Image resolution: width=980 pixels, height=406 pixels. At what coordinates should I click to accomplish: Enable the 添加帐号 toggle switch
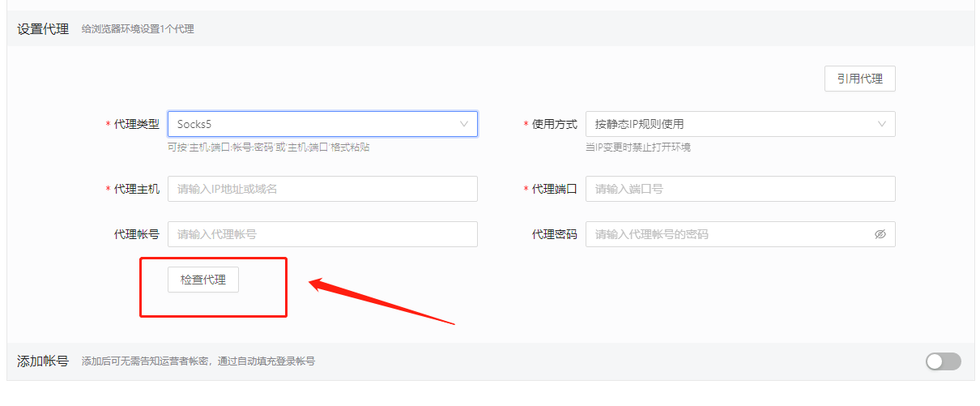pyautogui.click(x=944, y=361)
